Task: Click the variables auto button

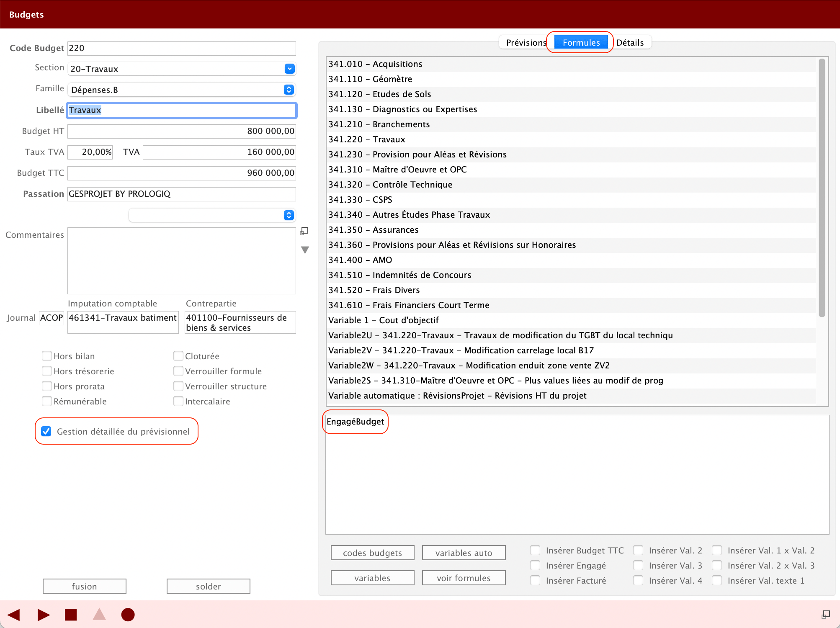Action: pos(464,553)
